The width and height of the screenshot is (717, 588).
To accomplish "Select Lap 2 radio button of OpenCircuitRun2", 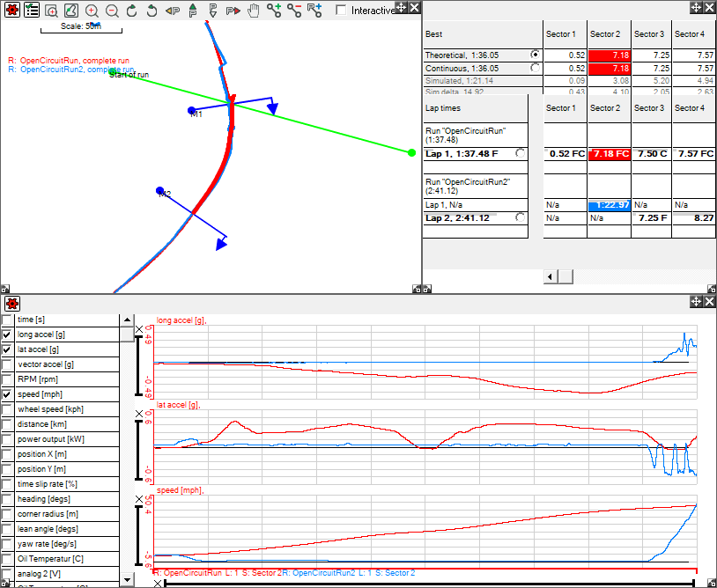I will coord(521,217).
